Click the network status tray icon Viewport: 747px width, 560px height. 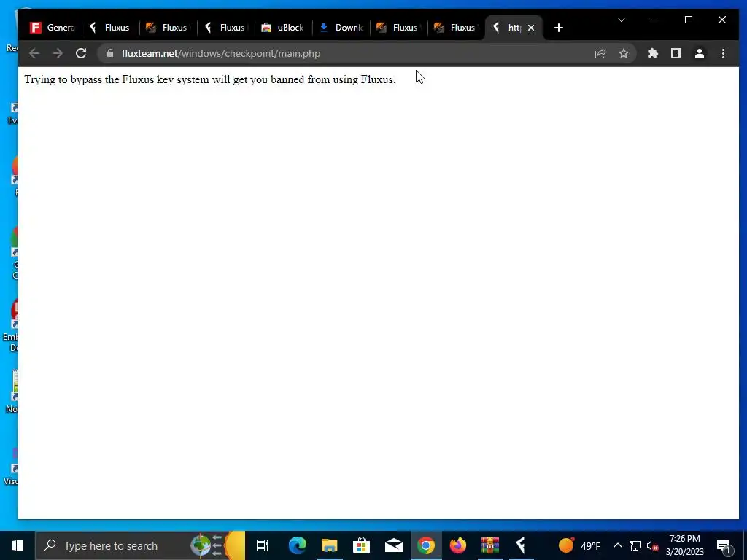pos(635,545)
